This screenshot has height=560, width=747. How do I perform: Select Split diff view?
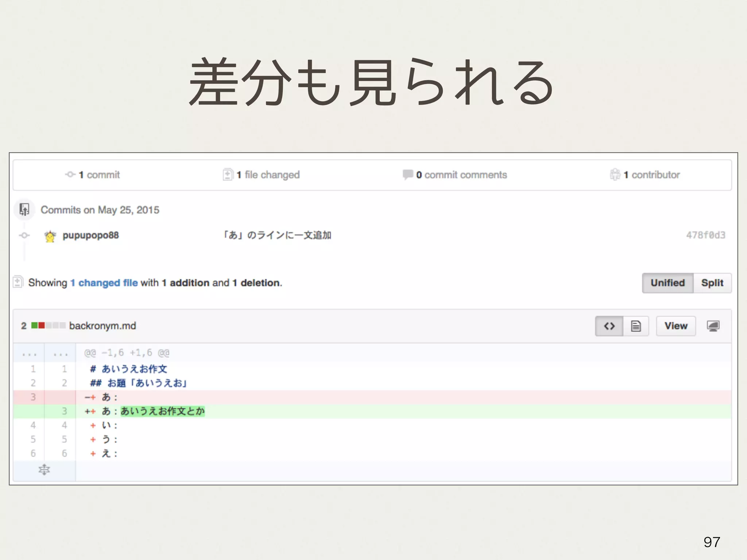pyautogui.click(x=712, y=283)
